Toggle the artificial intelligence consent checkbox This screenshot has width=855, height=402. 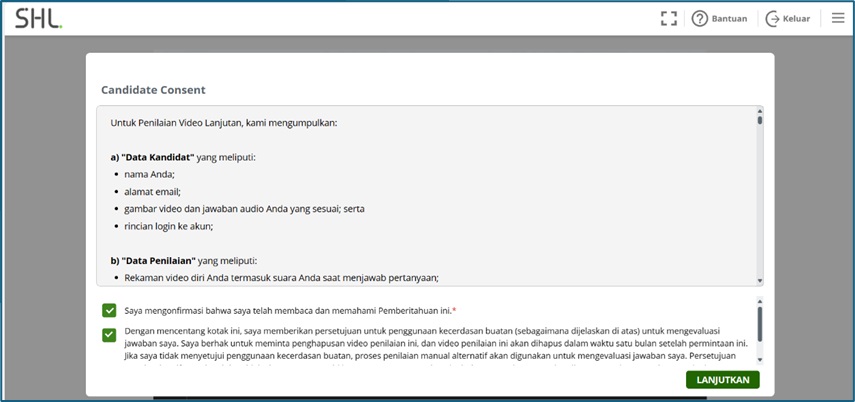[x=109, y=334]
